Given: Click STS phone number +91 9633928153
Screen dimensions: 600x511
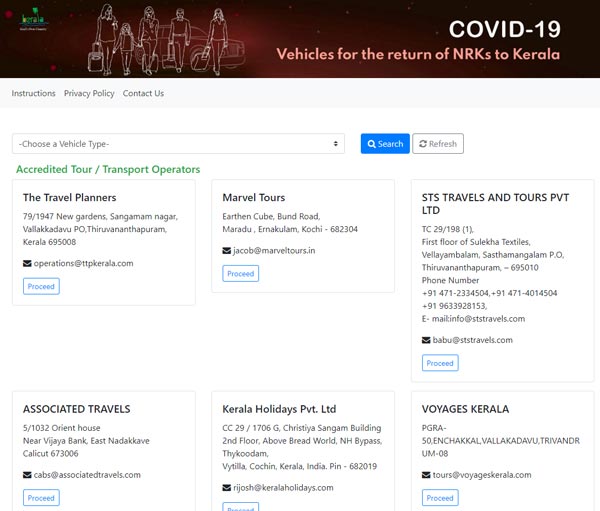Looking at the screenshot, I should pos(454,306).
